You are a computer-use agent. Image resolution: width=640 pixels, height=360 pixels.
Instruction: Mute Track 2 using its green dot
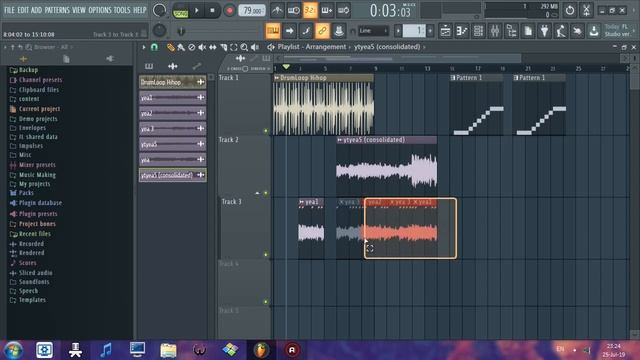click(266, 193)
